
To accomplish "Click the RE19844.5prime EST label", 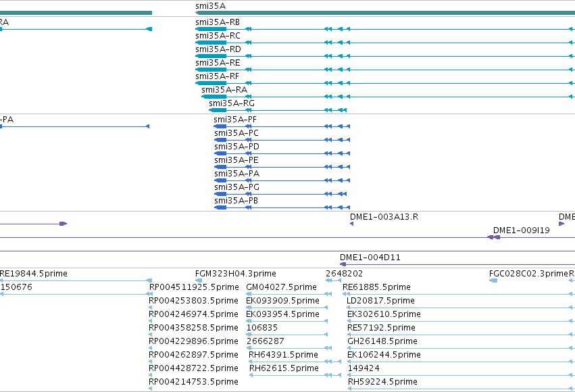I will pos(34,274).
